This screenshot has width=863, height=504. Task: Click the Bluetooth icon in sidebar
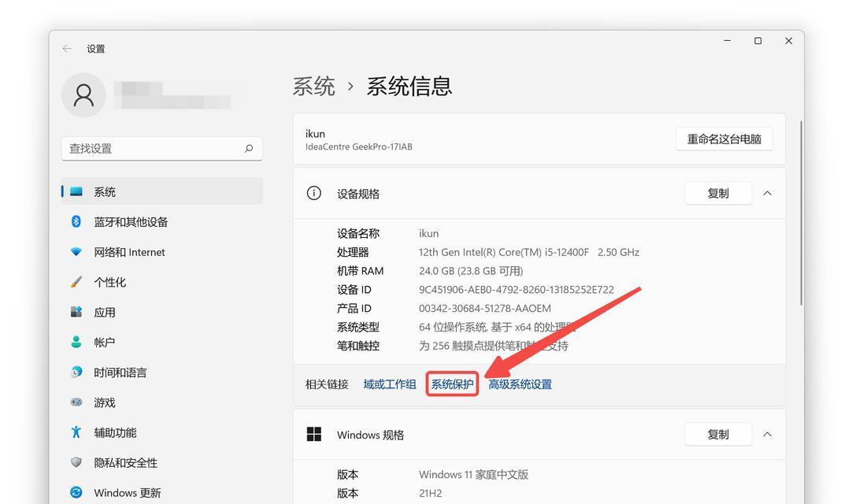(x=76, y=221)
